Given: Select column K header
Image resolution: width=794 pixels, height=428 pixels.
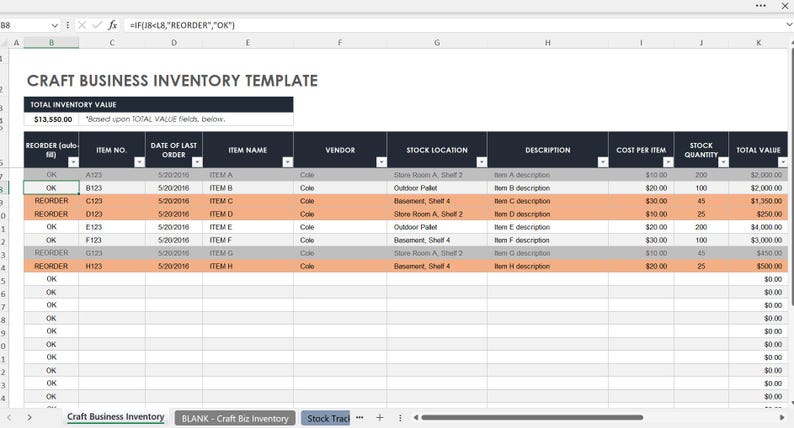Looking at the screenshot, I should (x=759, y=43).
